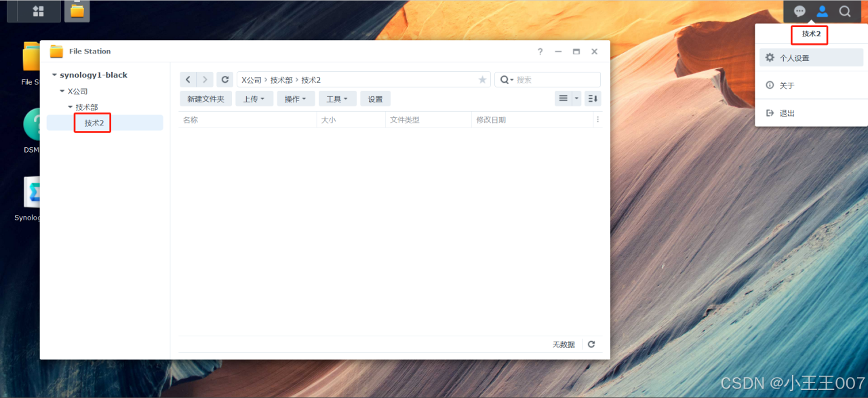Viewport: 868px width, 398px height.
Task: Refresh the file list with the refresh icon
Action: (224, 79)
